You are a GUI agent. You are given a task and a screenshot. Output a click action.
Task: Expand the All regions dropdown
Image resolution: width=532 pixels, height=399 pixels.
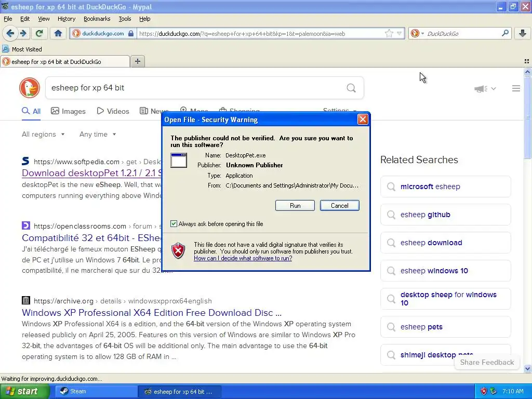click(x=43, y=134)
